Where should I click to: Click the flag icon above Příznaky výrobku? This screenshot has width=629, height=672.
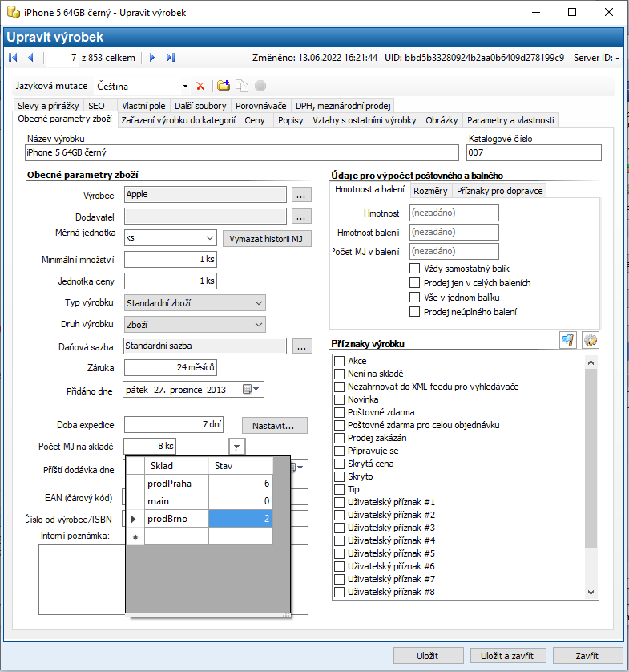(567, 341)
